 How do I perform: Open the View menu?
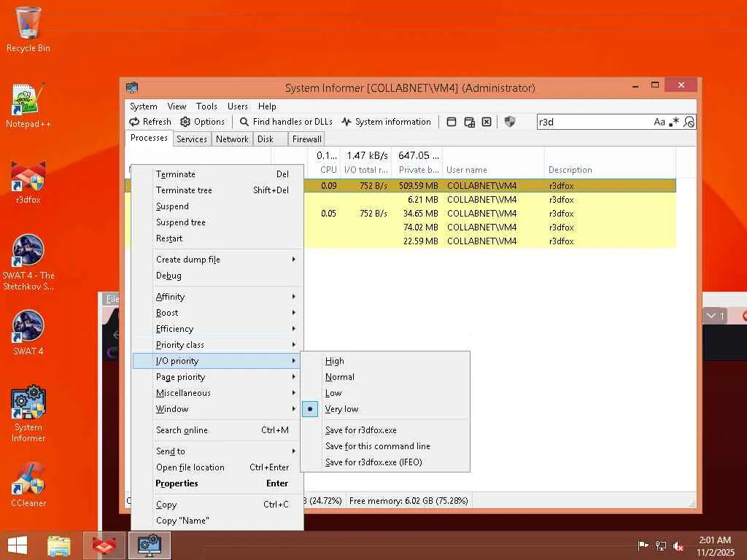coord(177,106)
